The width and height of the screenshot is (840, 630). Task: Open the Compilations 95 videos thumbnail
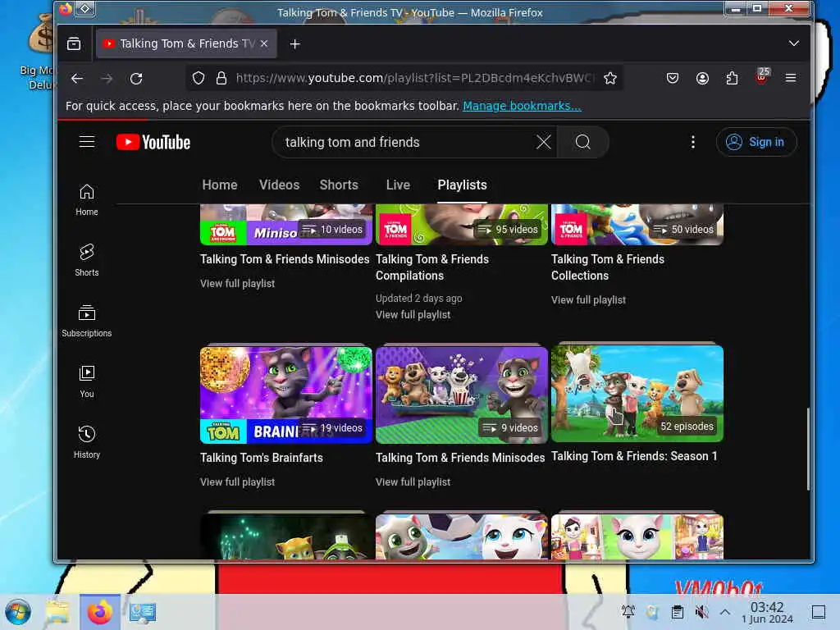pyautogui.click(x=462, y=225)
